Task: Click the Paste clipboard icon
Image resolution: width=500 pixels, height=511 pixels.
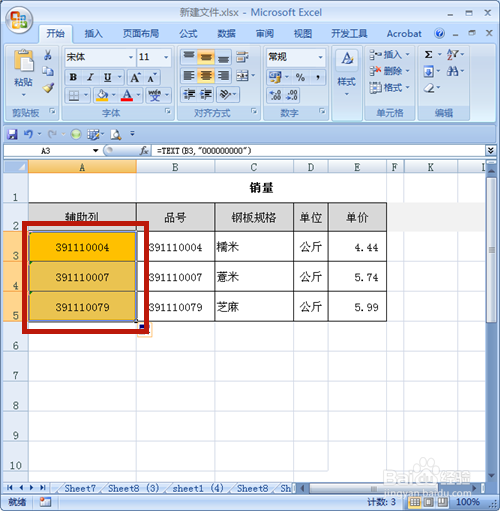Action: point(23,61)
